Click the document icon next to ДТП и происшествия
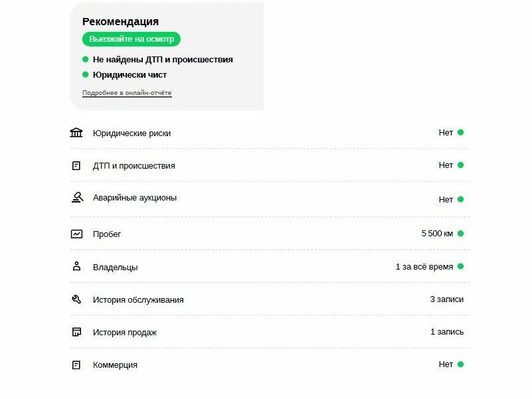This screenshot has height=399, width=532. coord(76,165)
